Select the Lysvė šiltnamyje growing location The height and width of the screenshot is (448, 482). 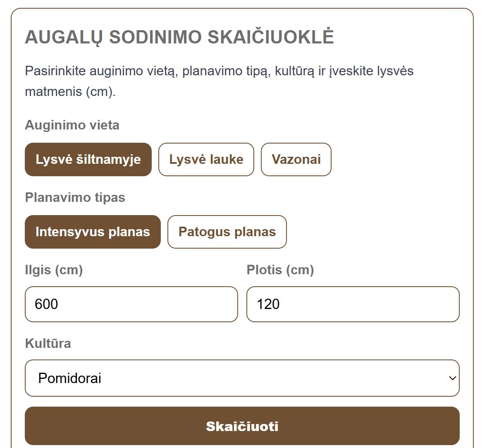88,160
